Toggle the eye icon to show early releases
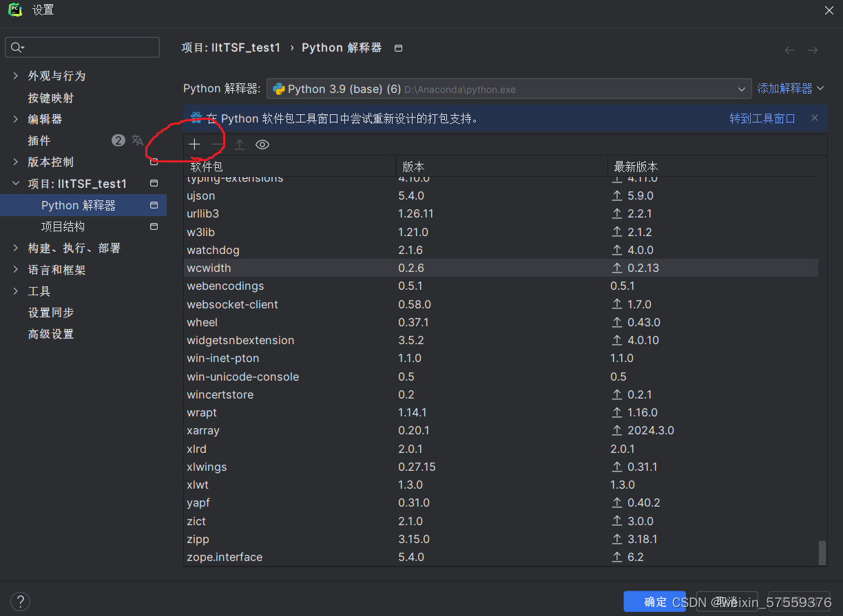The height and width of the screenshot is (616, 843). point(262,144)
